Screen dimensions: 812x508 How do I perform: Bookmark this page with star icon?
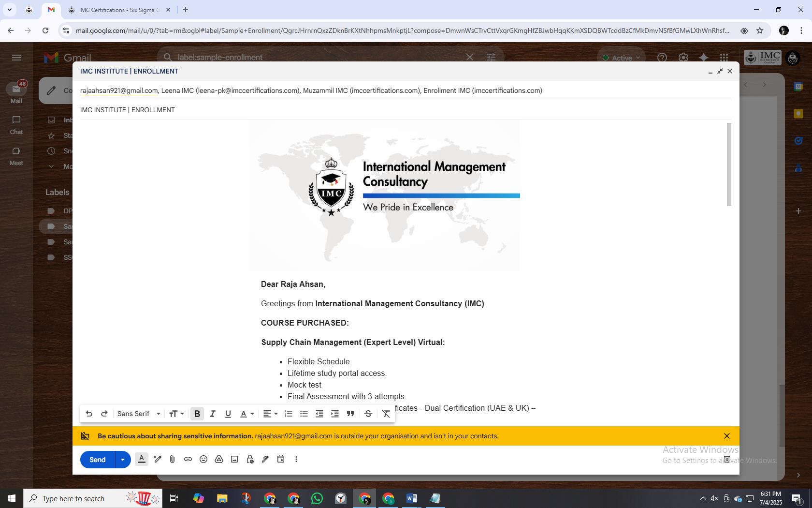760,30
